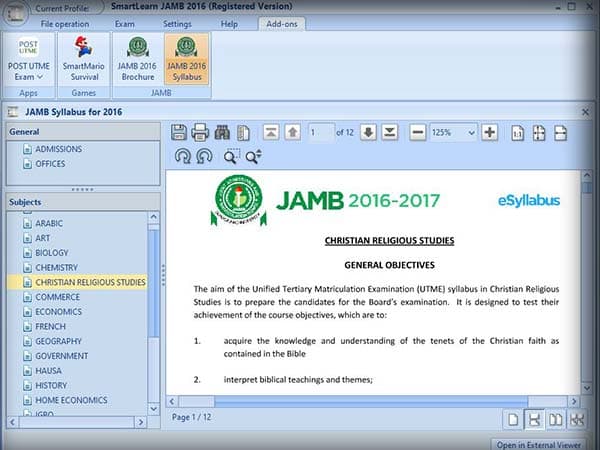Click Open in External Viewer button
Image resolution: width=600 pixels, height=450 pixels.
coord(541,443)
